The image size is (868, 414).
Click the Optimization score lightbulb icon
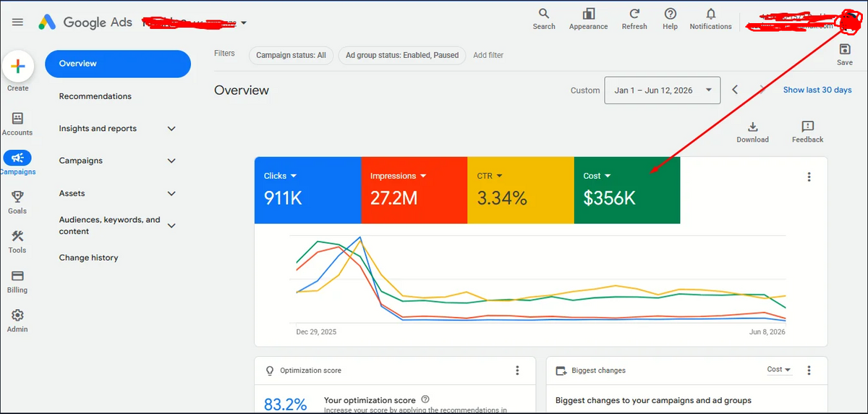(270, 371)
